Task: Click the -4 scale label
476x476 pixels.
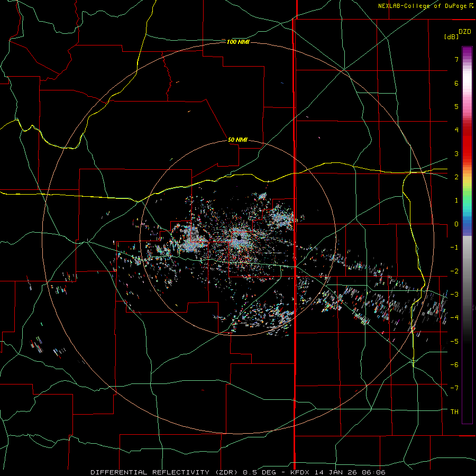Action: click(x=454, y=318)
